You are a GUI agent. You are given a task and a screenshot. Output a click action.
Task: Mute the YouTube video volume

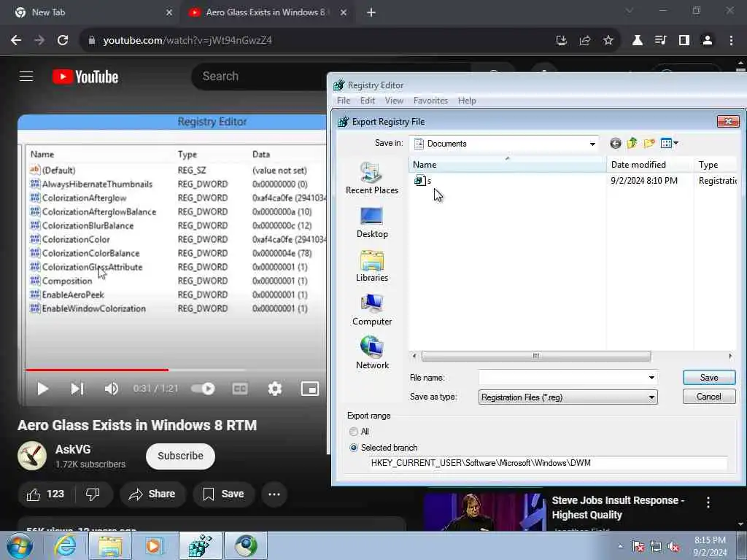(x=111, y=389)
